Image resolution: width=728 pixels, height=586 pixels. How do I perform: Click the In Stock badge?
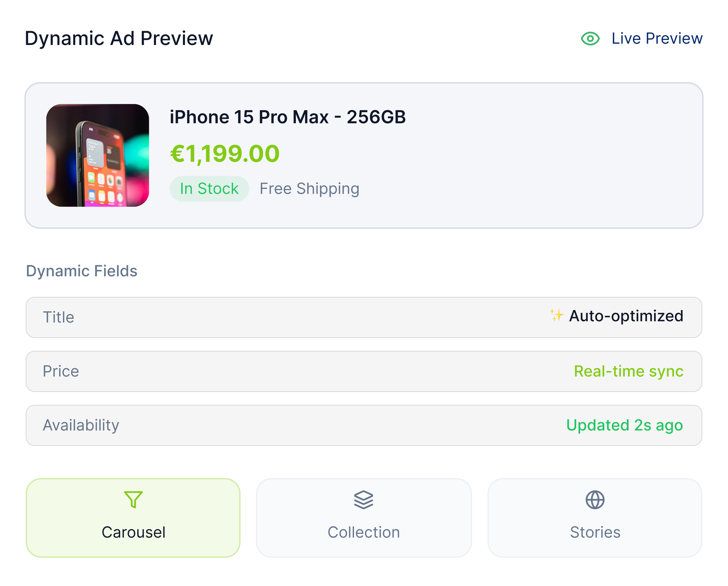[x=209, y=189]
